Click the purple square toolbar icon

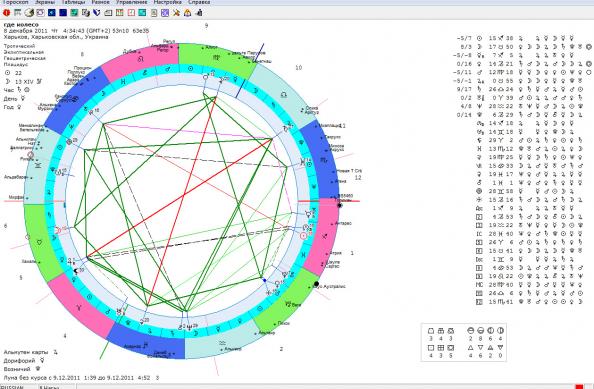click(165, 13)
